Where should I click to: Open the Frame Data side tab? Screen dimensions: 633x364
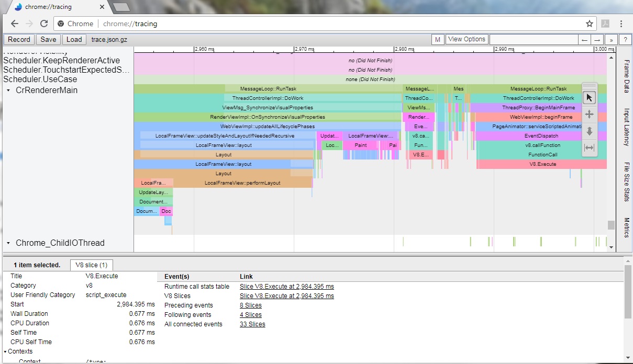626,76
